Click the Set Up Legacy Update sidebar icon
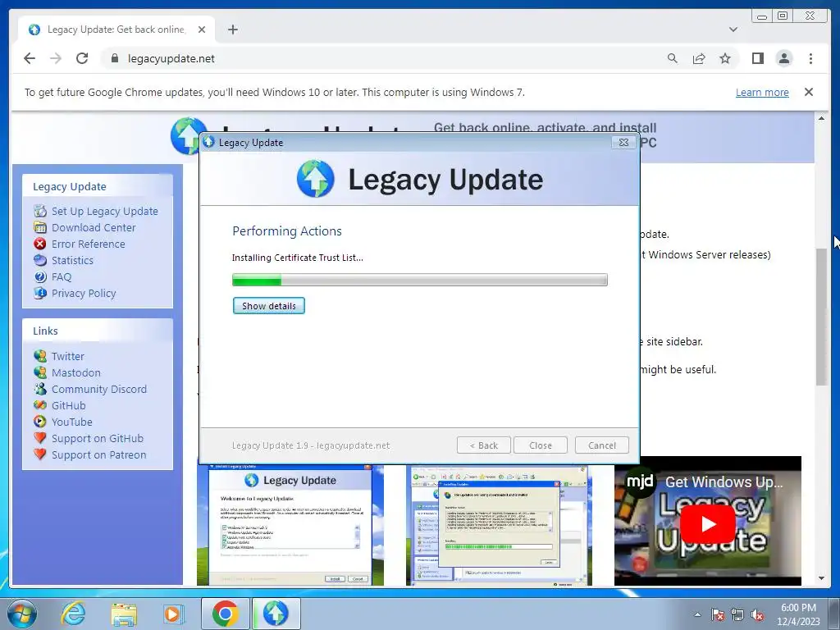This screenshot has width=840, height=630. click(40, 211)
